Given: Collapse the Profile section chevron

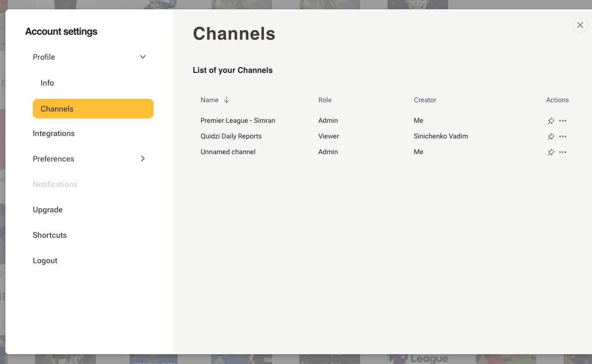Looking at the screenshot, I should coord(143,57).
